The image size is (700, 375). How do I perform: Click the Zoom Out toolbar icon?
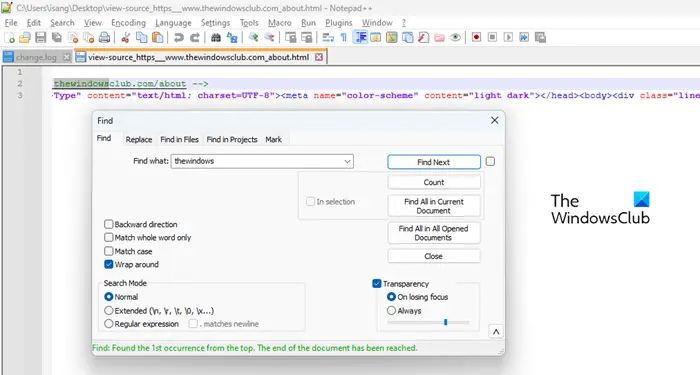click(269, 38)
